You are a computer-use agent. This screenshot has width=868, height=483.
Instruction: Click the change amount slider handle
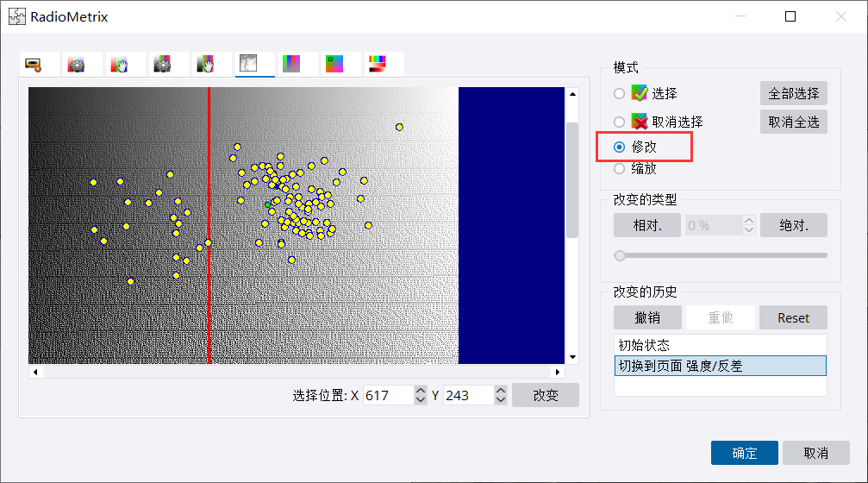(619, 255)
